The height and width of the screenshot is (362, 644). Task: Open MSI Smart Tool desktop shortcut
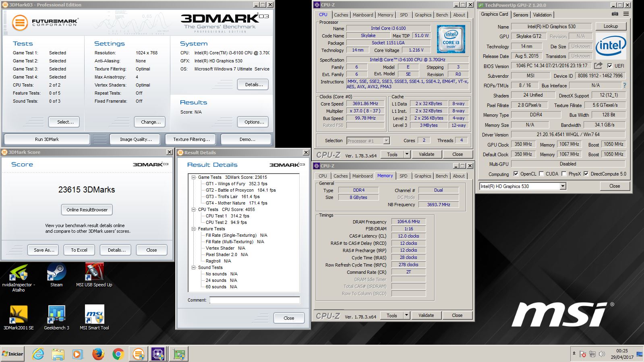(94, 318)
